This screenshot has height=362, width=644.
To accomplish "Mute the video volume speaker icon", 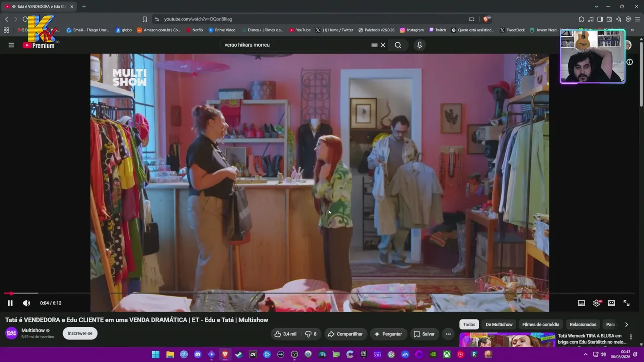I will pyautogui.click(x=27, y=303).
